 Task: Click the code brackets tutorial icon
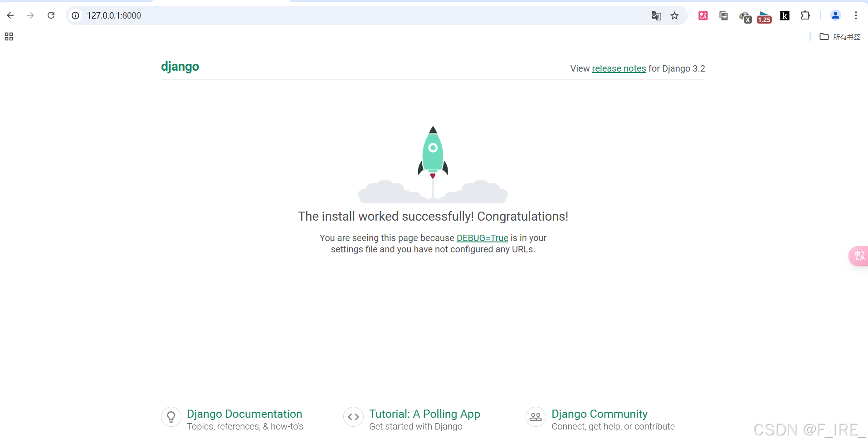(x=353, y=417)
